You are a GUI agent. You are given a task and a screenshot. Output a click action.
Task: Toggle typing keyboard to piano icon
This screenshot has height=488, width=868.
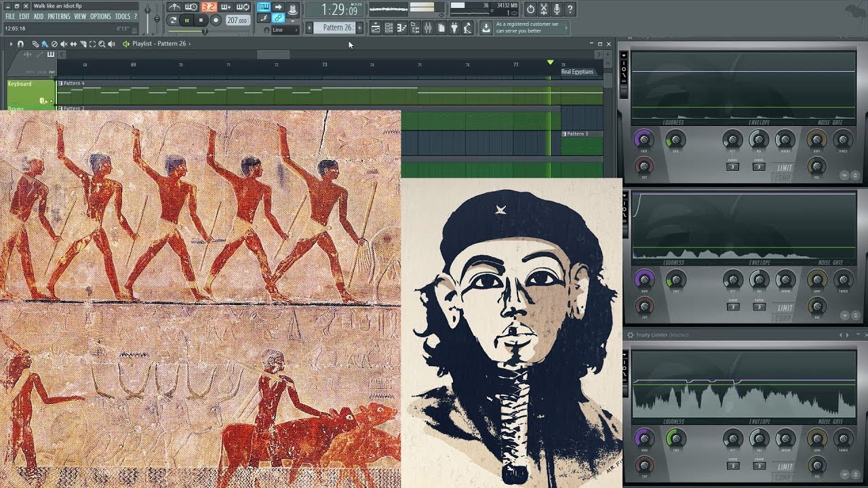pos(264,7)
